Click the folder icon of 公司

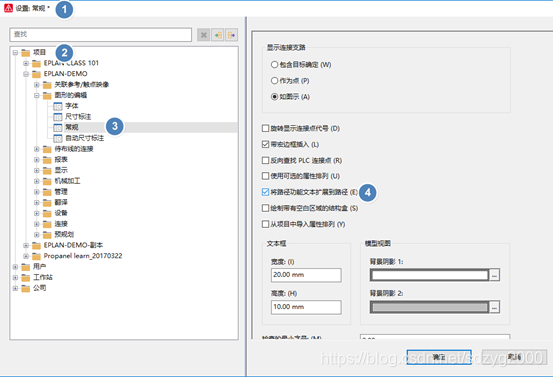click(26, 288)
